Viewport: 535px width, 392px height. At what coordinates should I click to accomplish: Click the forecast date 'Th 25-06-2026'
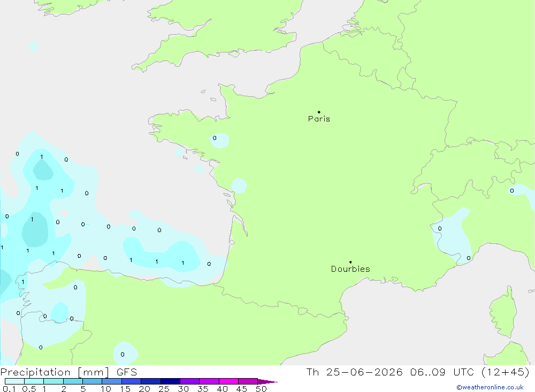(x=355, y=372)
